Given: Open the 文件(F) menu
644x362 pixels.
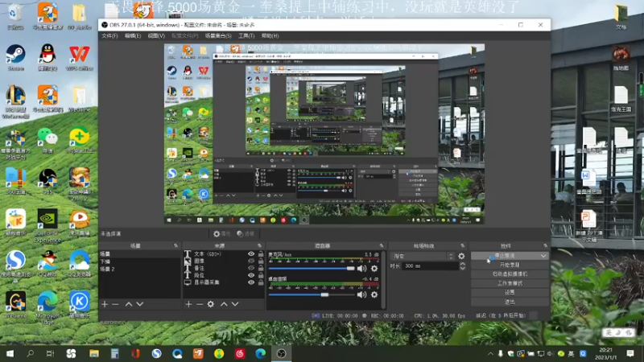Looking at the screenshot, I should coord(109,36).
